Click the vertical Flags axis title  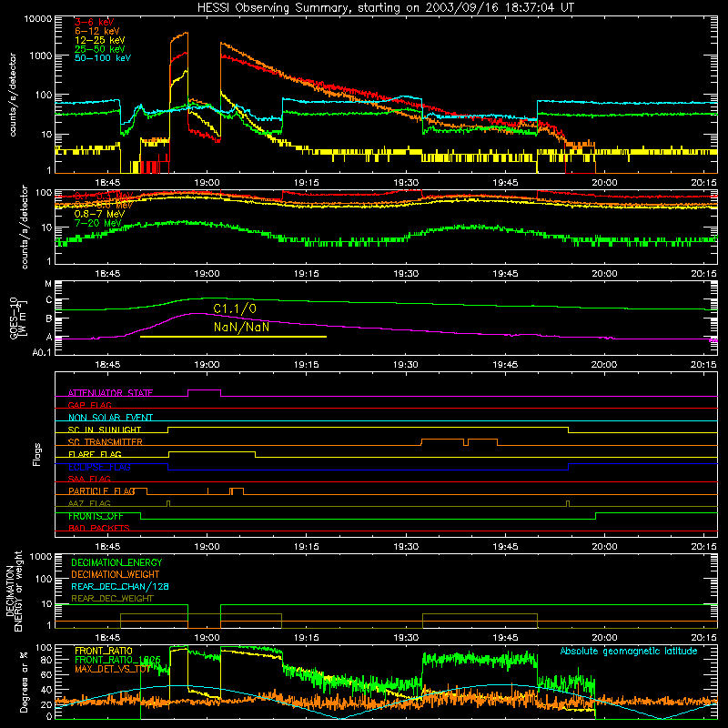click(x=37, y=454)
